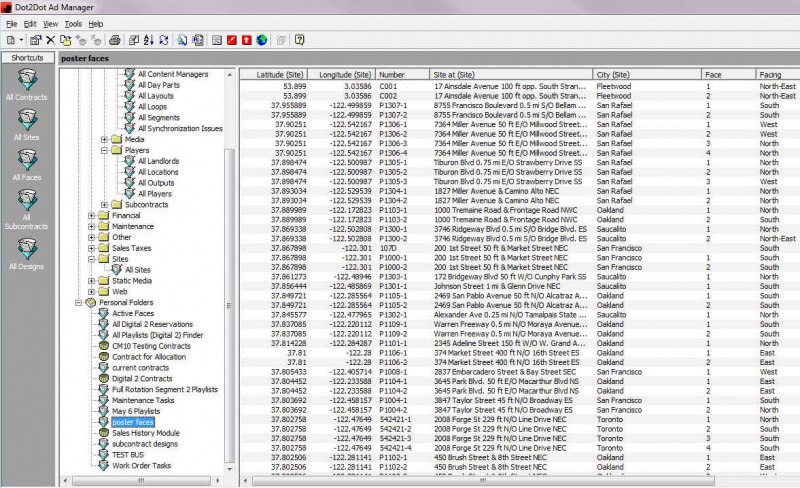Click the red up-arrow toolbar icon
The width and height of the screenshot is (800, 488).
[x=246, y=40]
